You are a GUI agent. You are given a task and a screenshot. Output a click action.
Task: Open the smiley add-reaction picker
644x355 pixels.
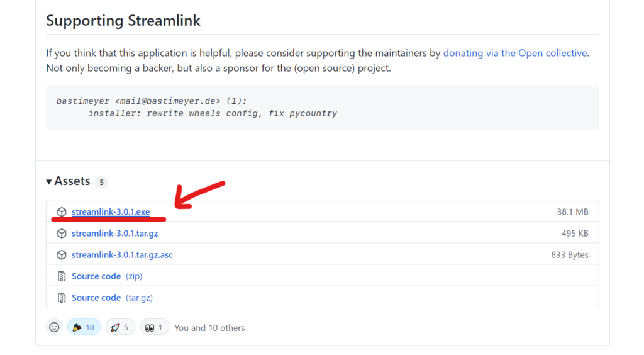[x=54, y=327]
